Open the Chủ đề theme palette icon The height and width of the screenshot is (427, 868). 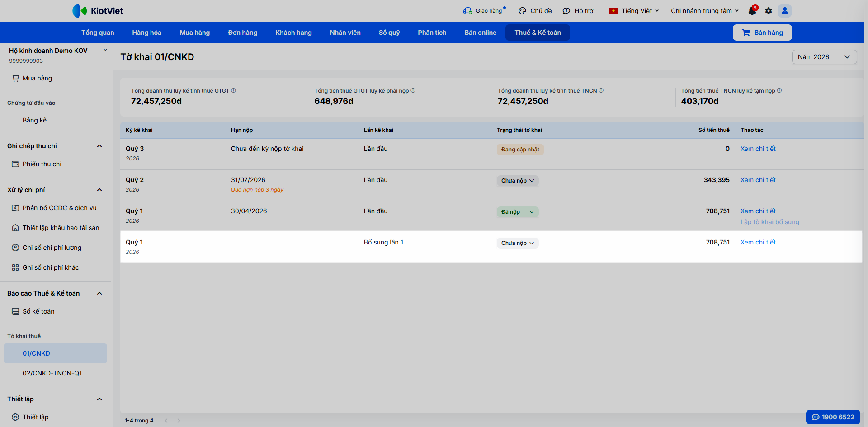pyautogui.click(x=522, y=11)
